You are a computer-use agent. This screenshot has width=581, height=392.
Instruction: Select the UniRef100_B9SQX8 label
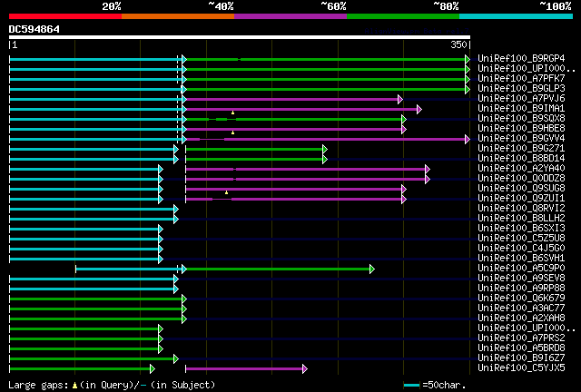tap(521, 118)
